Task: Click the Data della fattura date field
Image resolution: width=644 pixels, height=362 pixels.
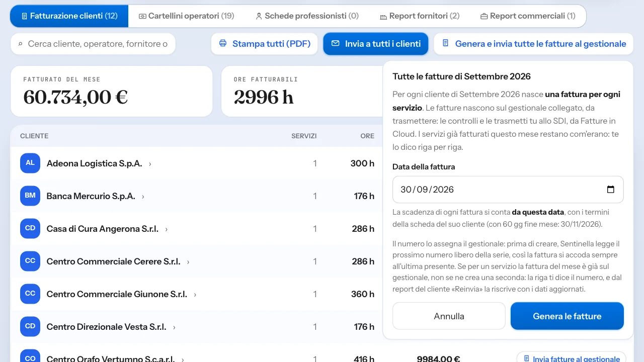Action: pos(508,190)
